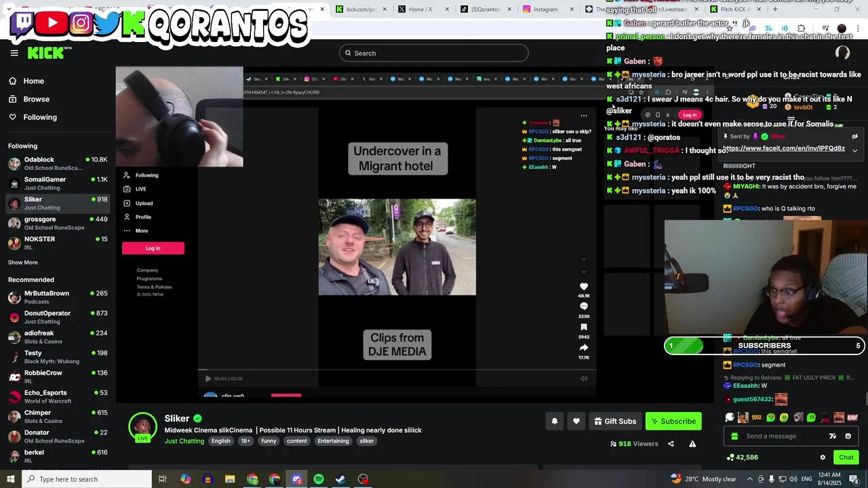Report stream with warning icon

click(x=692, y=444)
